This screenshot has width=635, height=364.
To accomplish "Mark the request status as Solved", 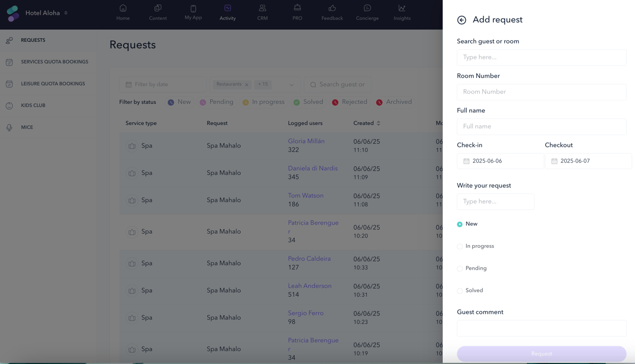I will tap(460, 291).
